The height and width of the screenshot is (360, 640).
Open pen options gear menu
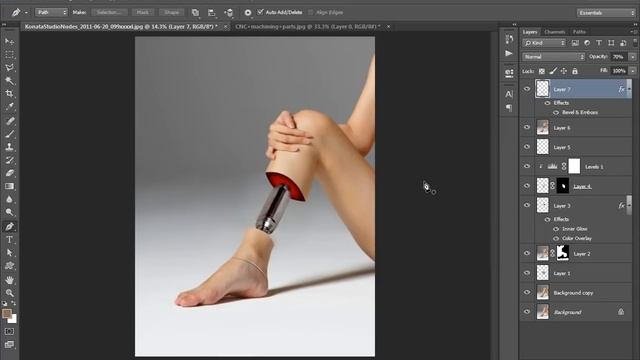(248, 13)
